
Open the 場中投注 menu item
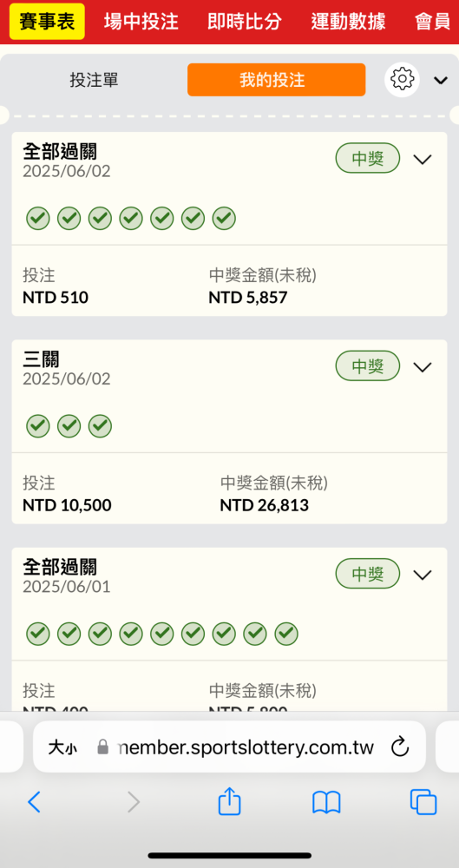(x=141, y=22)
